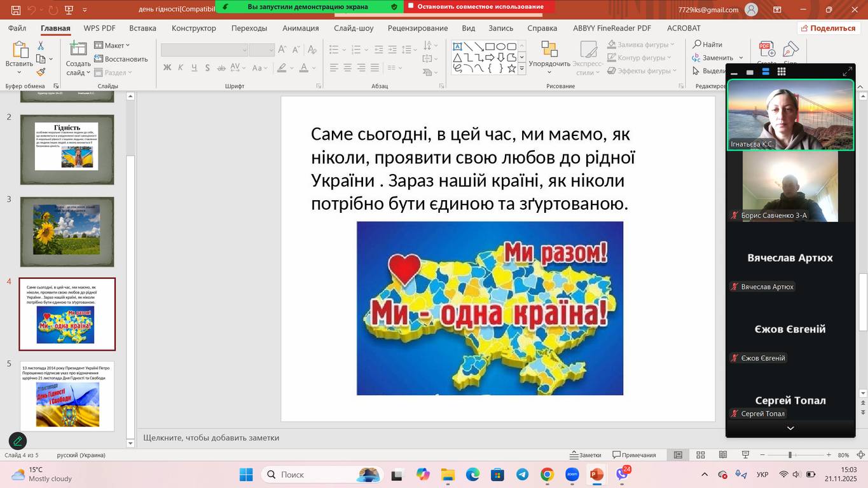Start slideshow from status bar icon

[x=745, y=455]
